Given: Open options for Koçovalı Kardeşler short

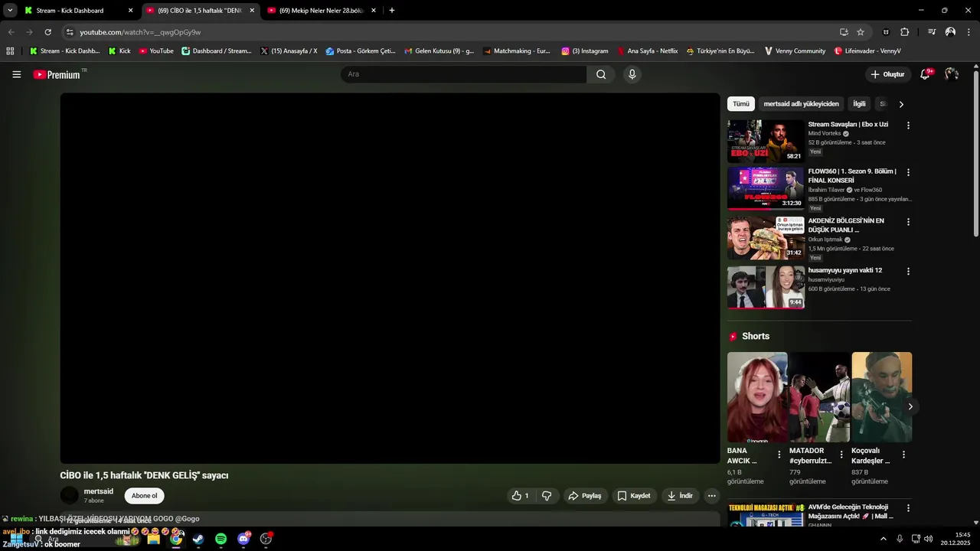Looking at the screenshot, I should [x=903, y=455].
